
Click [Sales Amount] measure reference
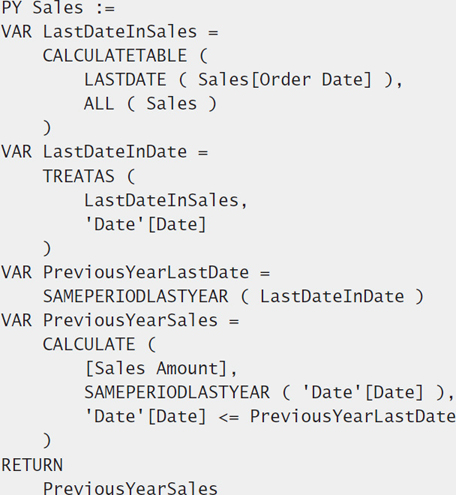pyautogui.click(x=156, y=369)
